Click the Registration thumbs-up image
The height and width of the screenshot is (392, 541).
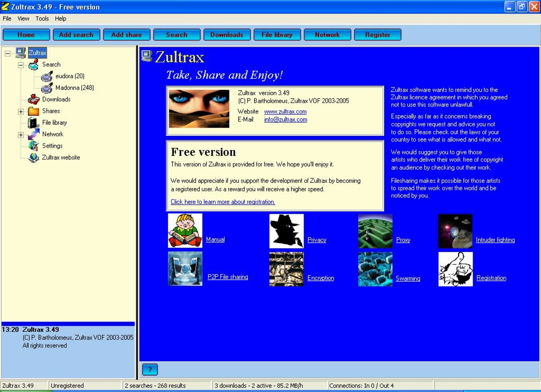tap(455, 269)
